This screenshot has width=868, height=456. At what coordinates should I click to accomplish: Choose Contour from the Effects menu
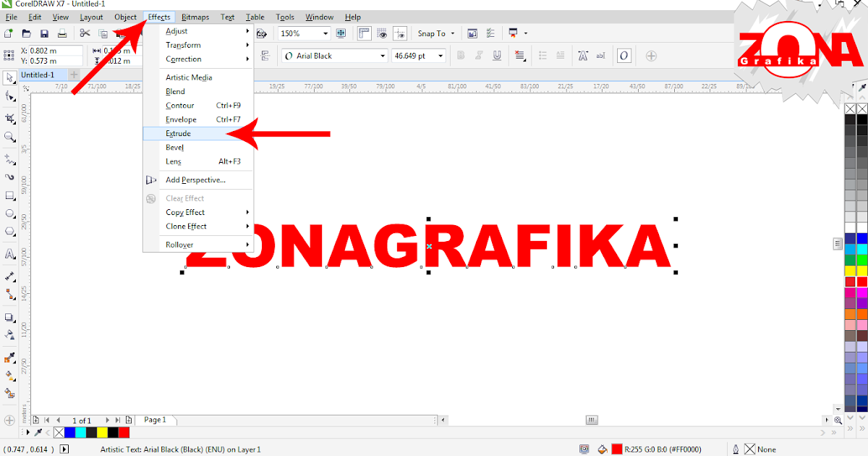(x=198, y=105)
